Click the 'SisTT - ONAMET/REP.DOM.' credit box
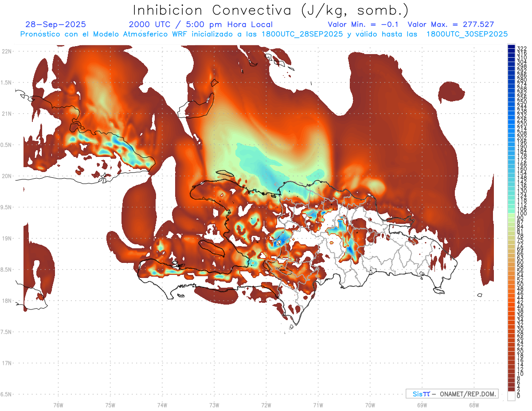 452,394
